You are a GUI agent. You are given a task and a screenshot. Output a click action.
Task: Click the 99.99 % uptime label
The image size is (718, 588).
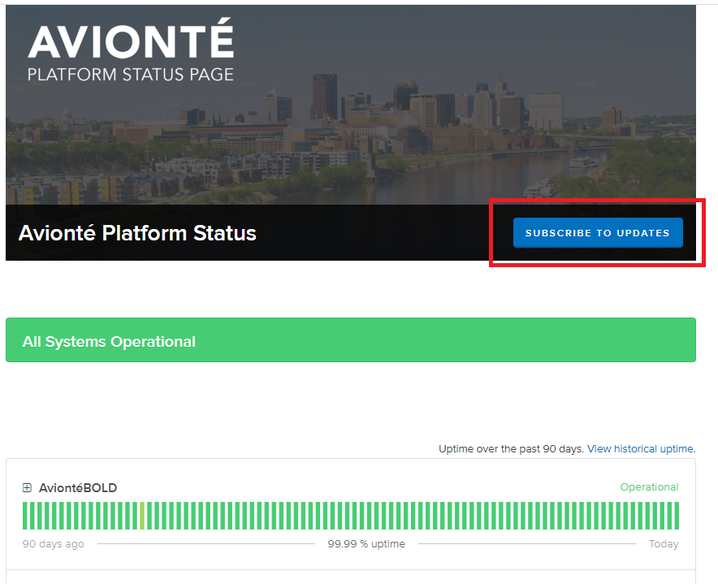(366, 543)
